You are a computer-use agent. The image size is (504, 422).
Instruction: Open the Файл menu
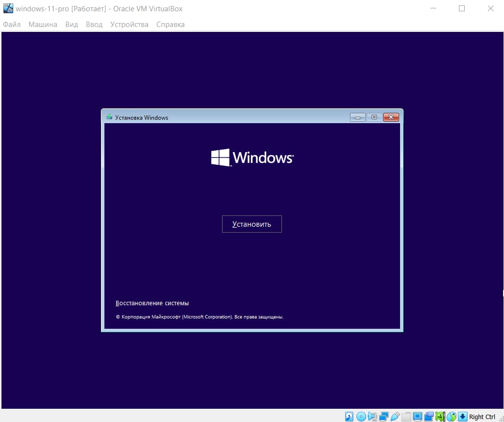12,25
